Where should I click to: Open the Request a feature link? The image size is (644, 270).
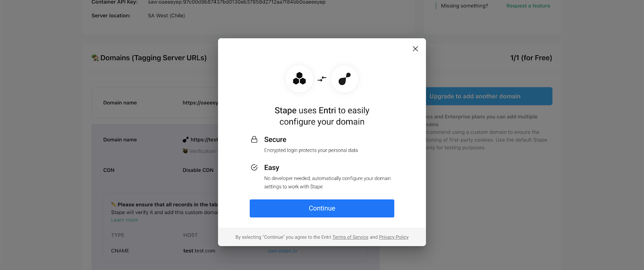click(x=528, y=6)
